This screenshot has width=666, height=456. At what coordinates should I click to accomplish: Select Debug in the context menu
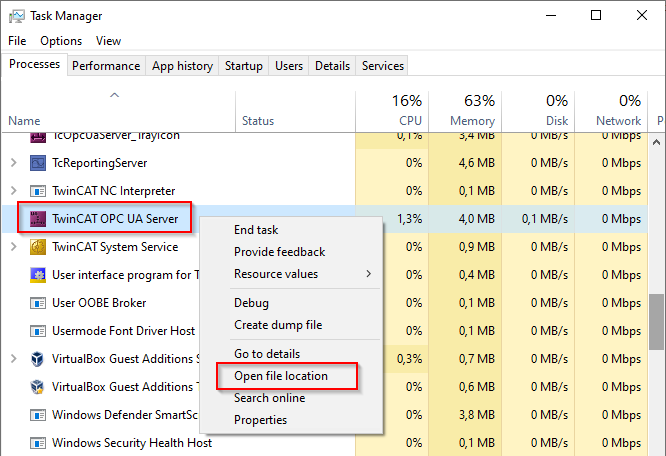(x=251, y=303)
